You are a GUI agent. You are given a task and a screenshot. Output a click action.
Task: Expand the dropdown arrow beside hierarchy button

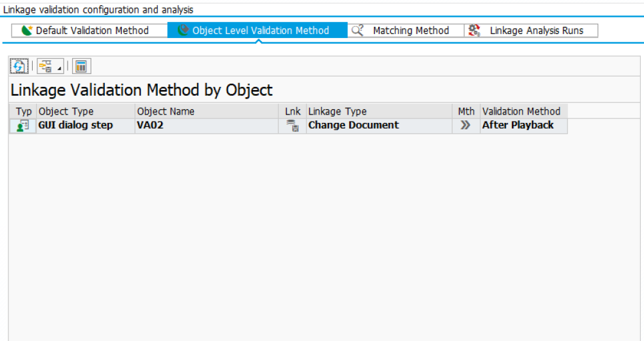(59, 68)
